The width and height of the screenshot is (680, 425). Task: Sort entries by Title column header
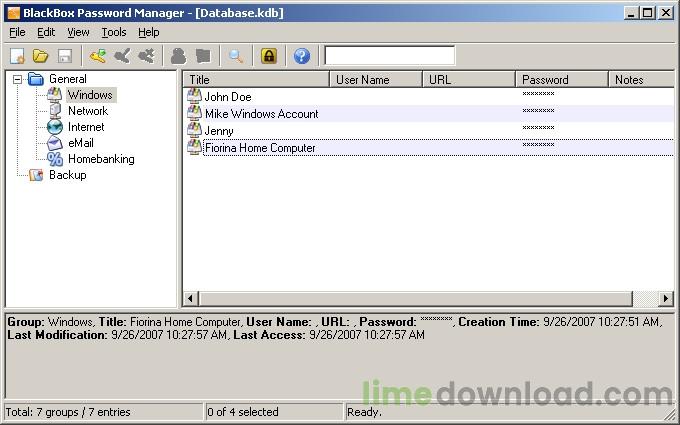(x=256, y=80)
